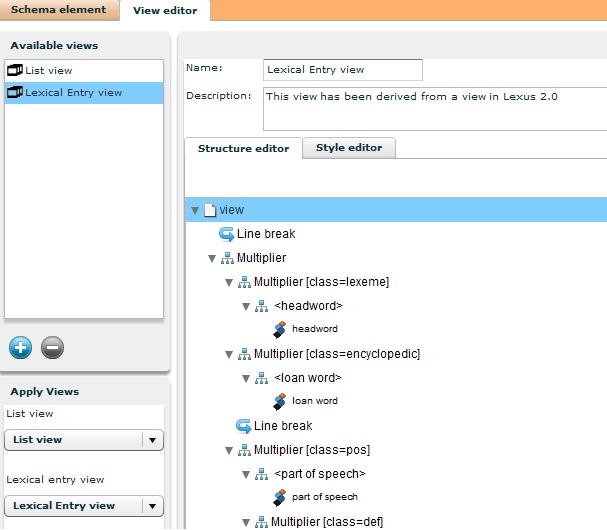607x530 pixels.
Task: Select the Multiplier [class=def] label
Action: [327, 522]
